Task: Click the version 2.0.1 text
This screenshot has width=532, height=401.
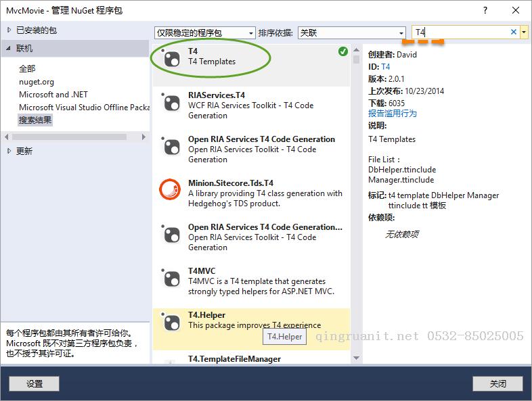Action: point(396,79)
